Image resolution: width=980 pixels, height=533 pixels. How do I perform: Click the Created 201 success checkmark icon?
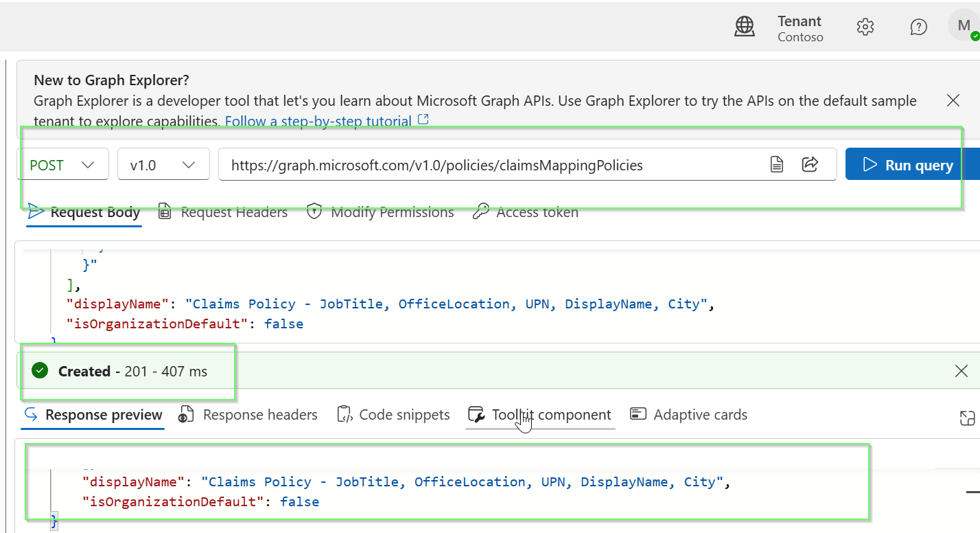click(40, 372)
